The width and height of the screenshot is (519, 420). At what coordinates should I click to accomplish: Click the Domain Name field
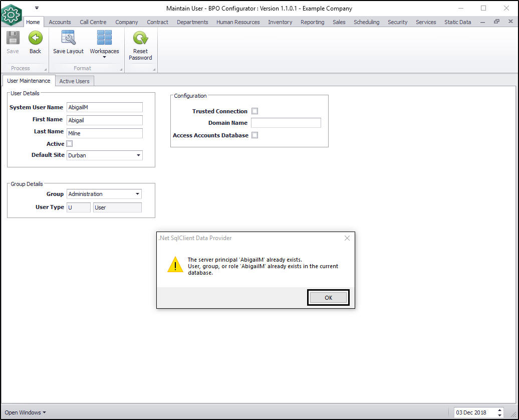[286, 123]
